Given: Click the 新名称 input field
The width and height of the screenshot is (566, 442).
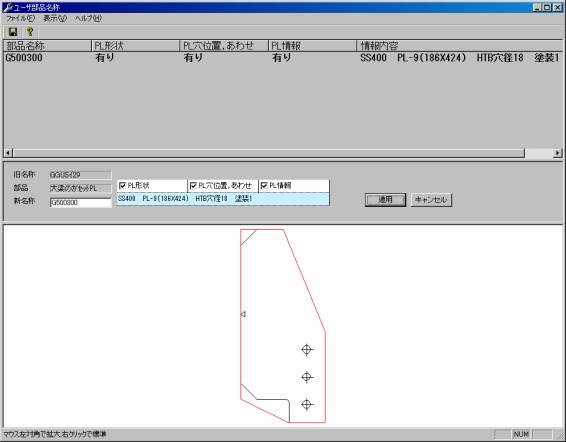Looking at the screenshot, I should pos(80,203).
